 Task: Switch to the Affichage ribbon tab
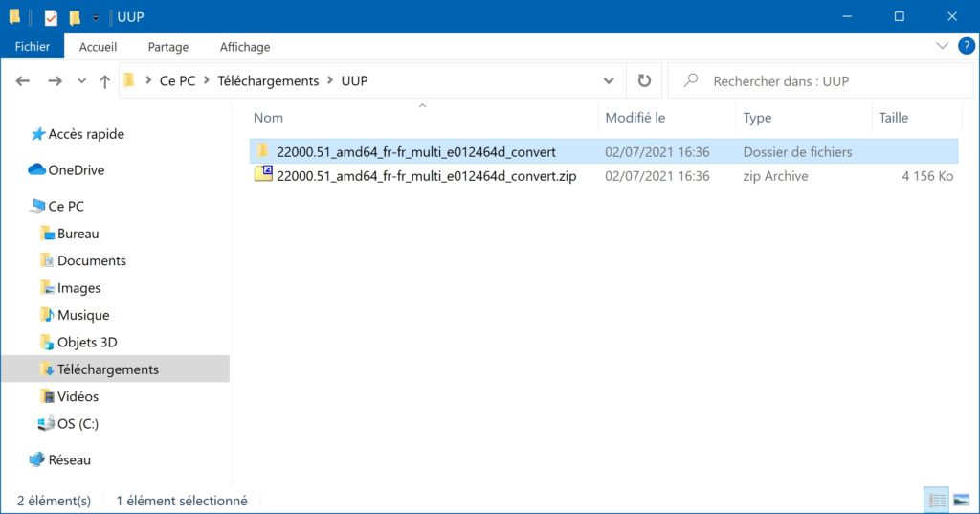coord(245,47)
